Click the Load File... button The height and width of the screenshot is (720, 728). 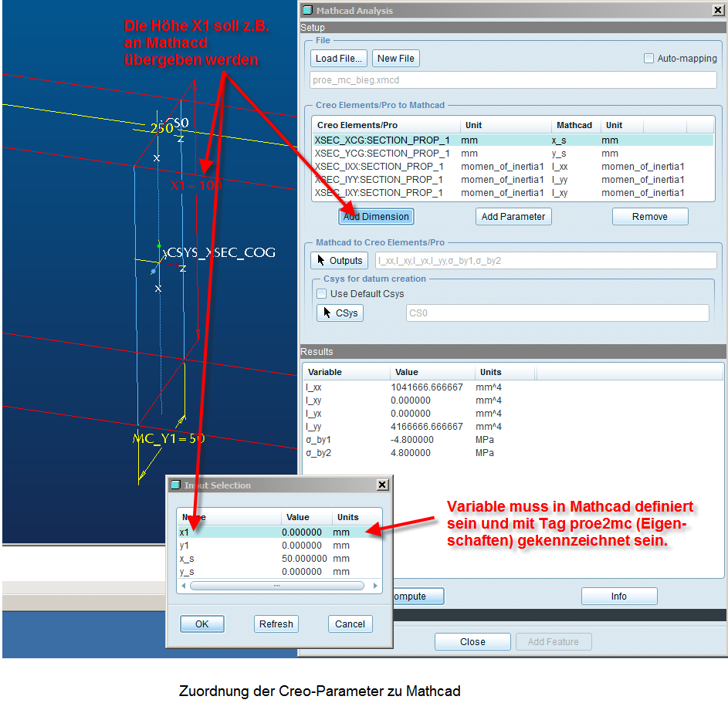point(338,59)
